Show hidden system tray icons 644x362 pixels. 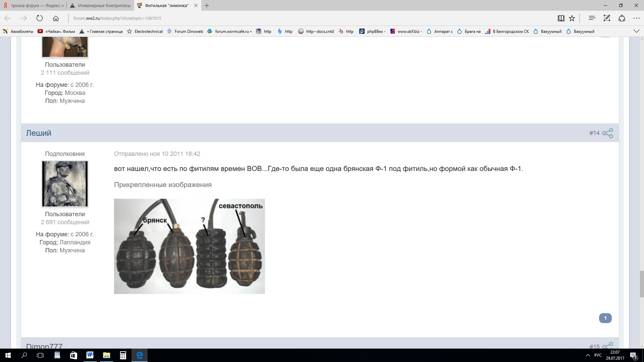pyautogui.click(x=588, y=355)
